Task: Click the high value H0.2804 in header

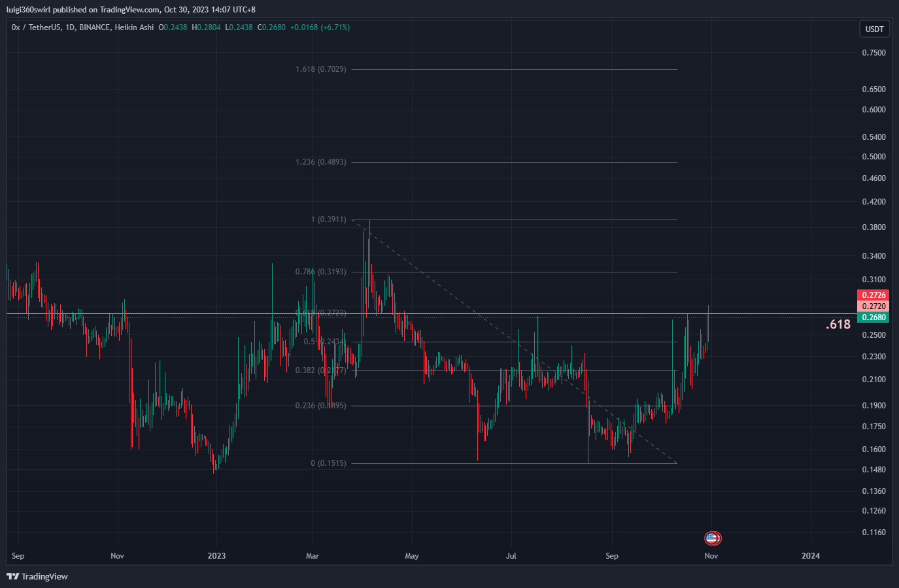Action: click(x=206, y=27)
